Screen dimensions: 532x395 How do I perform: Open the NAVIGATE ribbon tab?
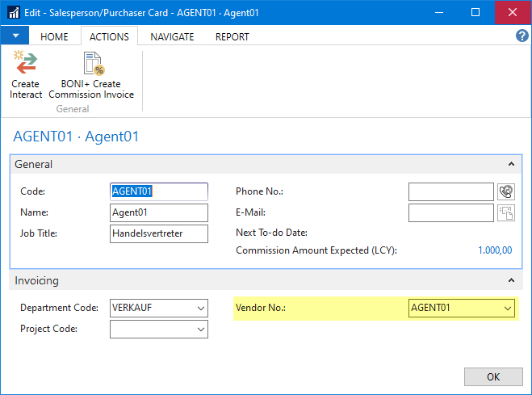tap(173, 36)
